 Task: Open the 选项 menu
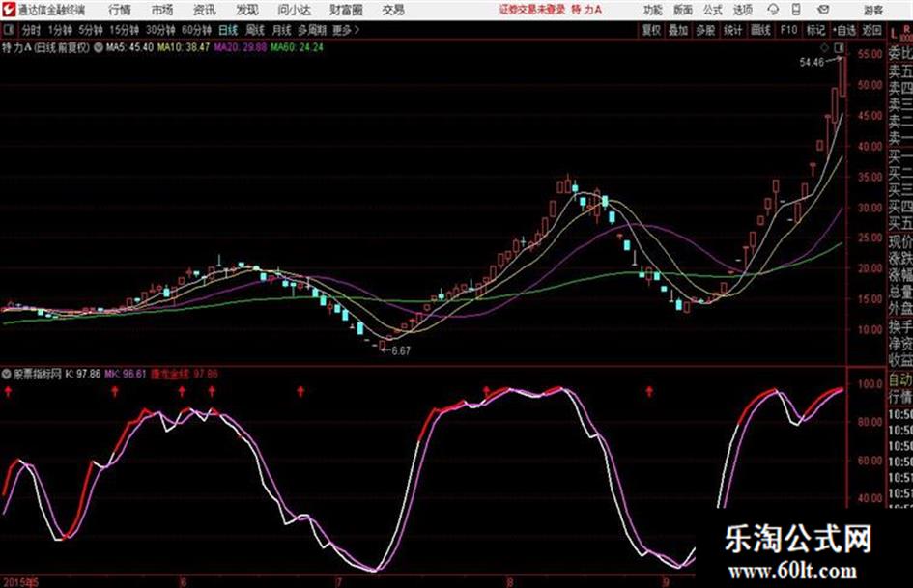[743, 10]
